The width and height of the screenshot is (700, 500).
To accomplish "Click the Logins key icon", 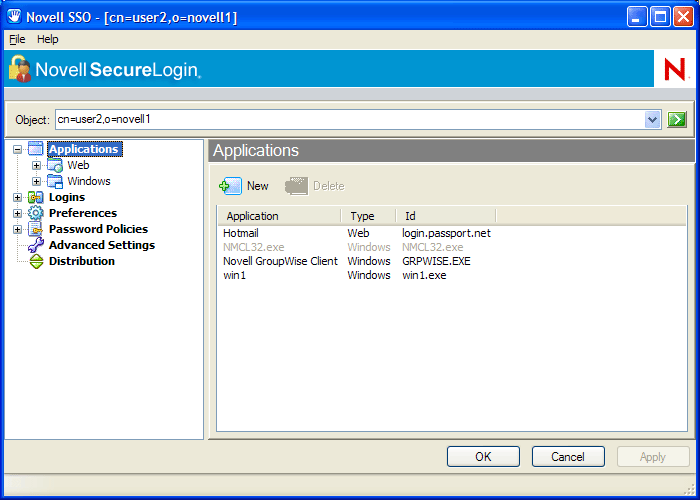I will pyautogui.click(x=36, y=197).
